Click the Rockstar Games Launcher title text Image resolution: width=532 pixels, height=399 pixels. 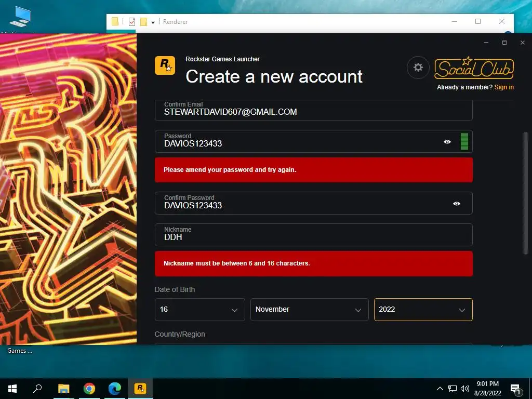pos(222,59)
